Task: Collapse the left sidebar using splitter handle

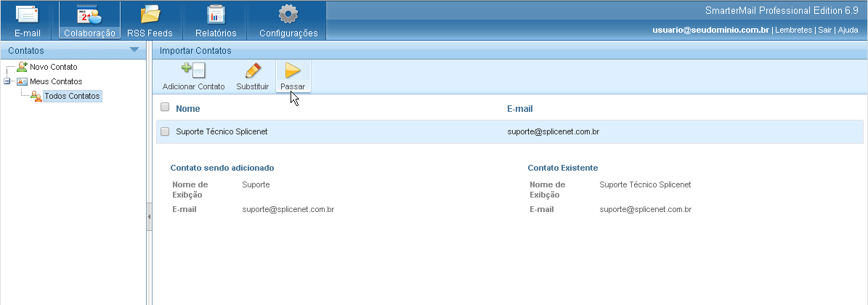Action: pyautogui.click(x=149, y=216)
